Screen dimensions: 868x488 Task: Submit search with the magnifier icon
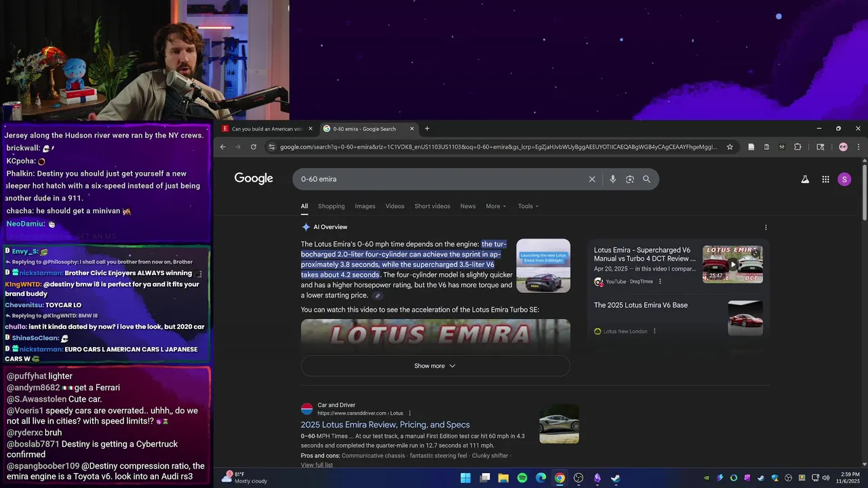coord(646,179)
